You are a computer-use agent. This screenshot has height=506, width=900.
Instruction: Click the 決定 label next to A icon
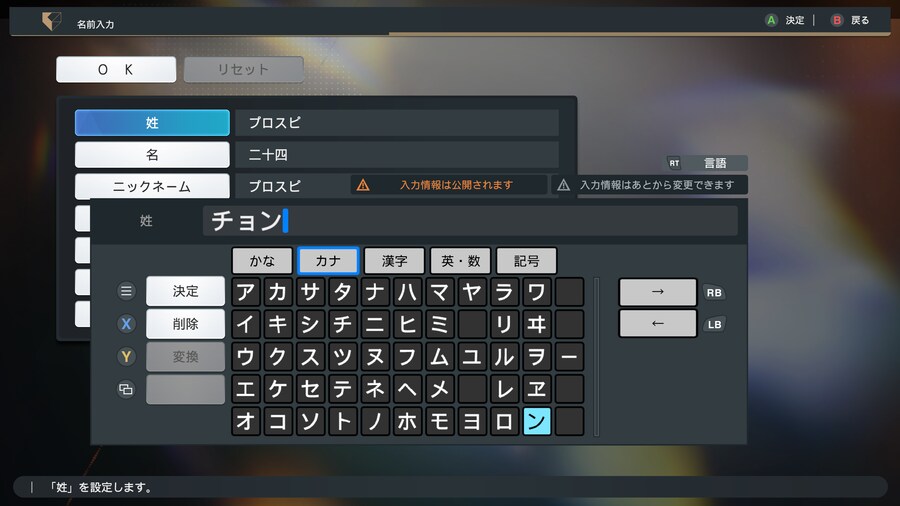[x=795, y=20]
